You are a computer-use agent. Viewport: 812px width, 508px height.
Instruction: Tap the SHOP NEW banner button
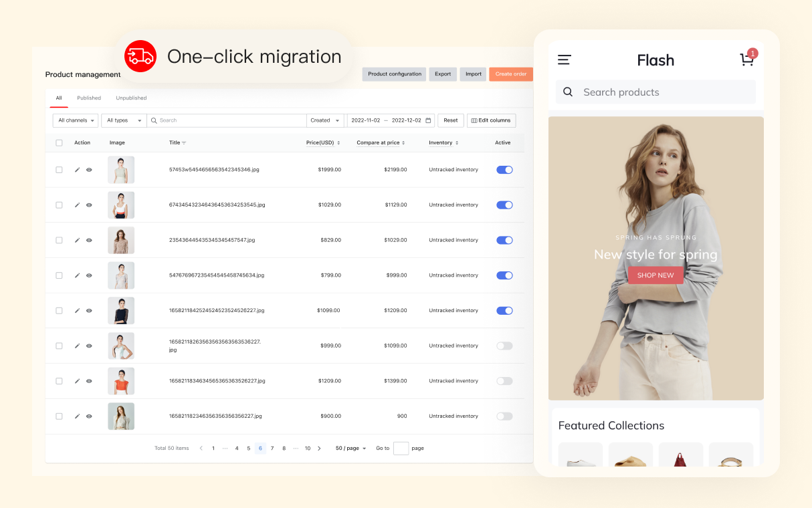[x=655, y=275]
